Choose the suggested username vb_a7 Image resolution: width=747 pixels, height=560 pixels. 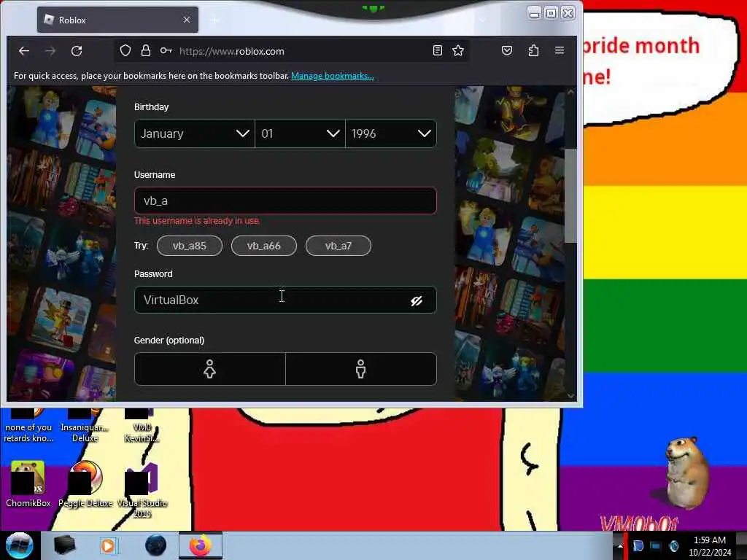pos(338,246)
